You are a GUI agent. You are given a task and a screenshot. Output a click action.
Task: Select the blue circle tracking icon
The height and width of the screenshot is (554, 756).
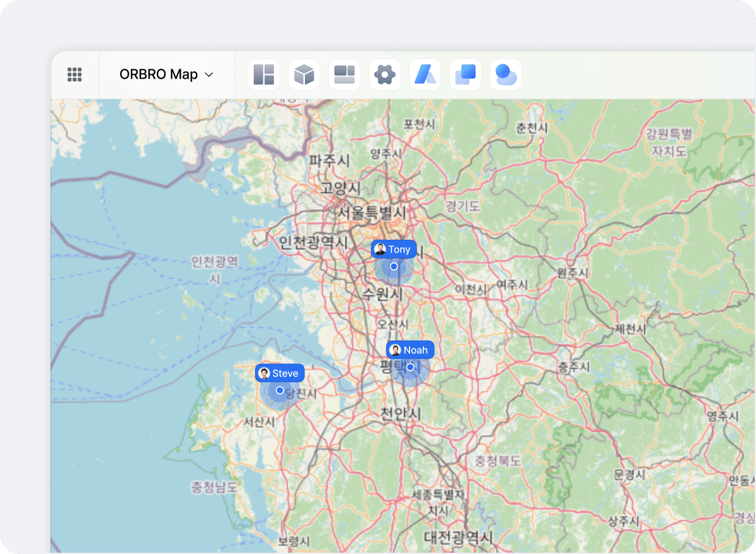tap(506, 74)
